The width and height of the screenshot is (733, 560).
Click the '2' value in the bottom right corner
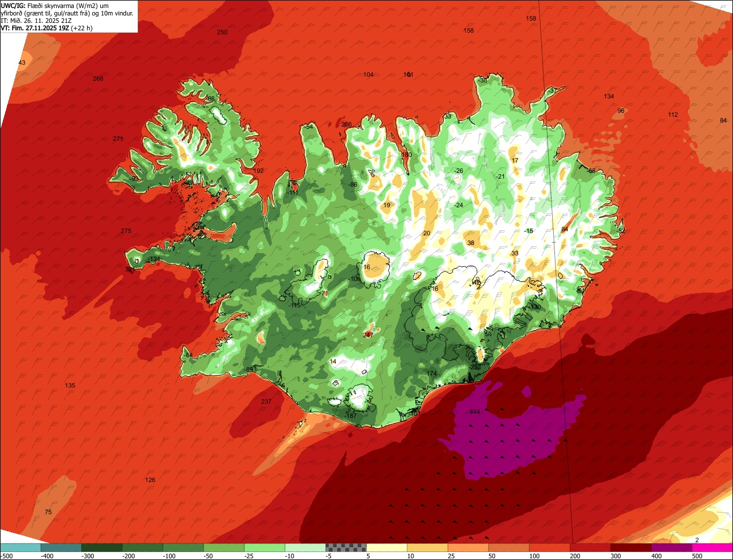pyautogui.click(x=697, y=540)
